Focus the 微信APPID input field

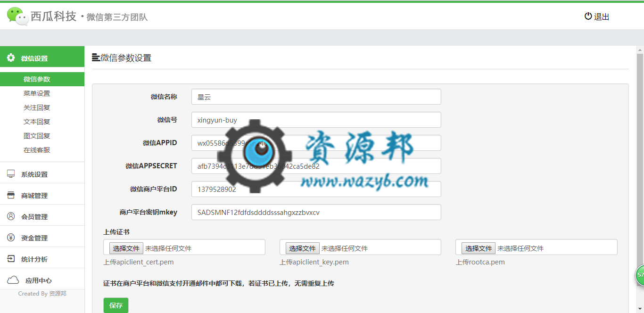click(x=316, y=143)
